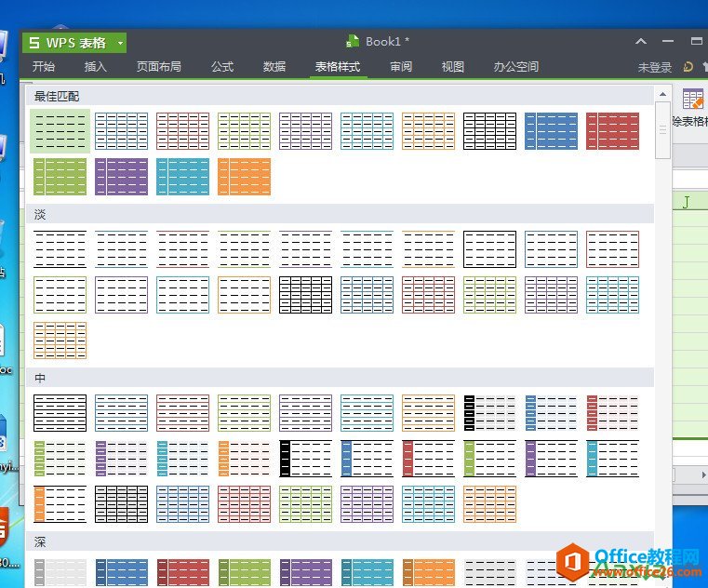Choose the dark blue style under 深

[122, 572]
